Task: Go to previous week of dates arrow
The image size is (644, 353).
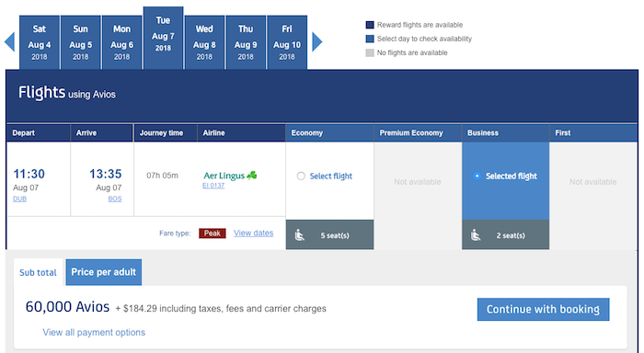Action: click(x=9, y=41)
